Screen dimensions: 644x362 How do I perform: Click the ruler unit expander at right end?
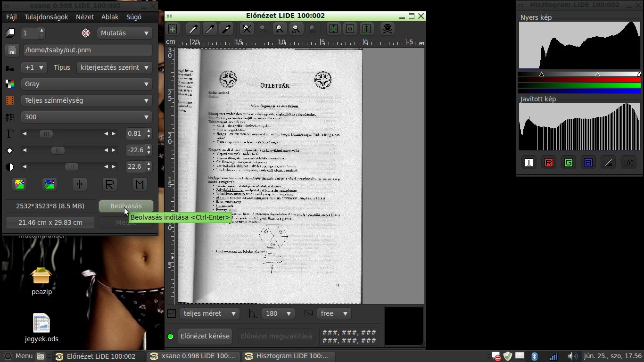click(x=421, y=43)
